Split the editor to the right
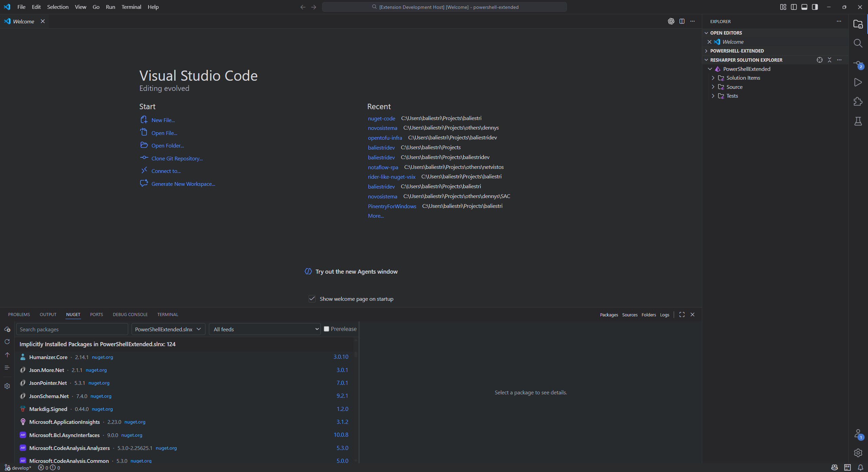The image size is (868, 472). (x=682, y=21)
